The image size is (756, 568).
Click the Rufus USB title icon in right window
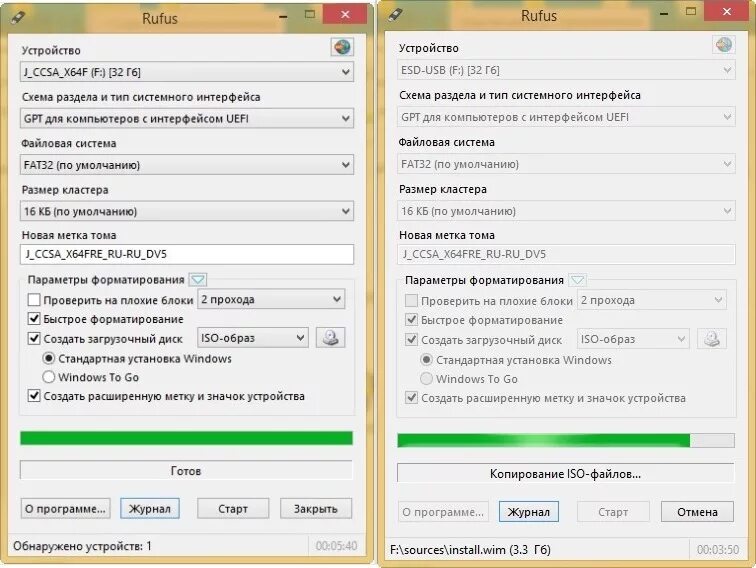click(395, 14)
